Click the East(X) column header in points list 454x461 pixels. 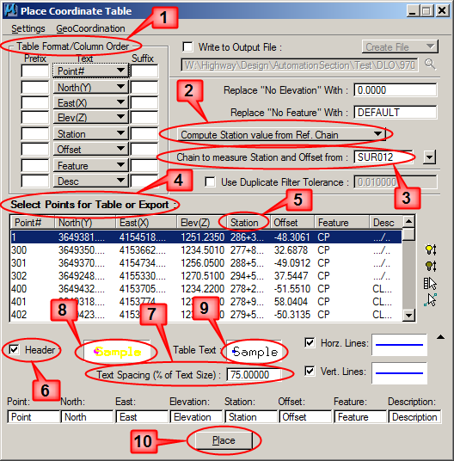(146, 222)
